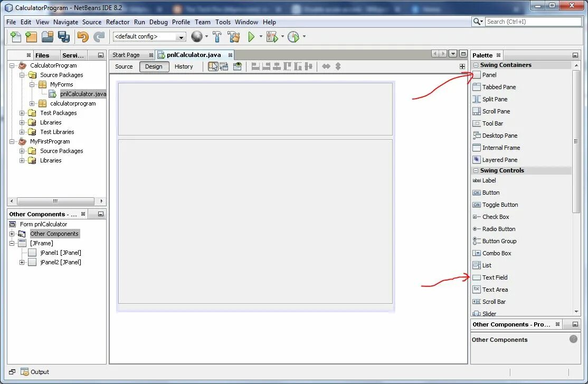Click the Undo arrow icon
The image size is (588, 384).
[x=83, y=37]
